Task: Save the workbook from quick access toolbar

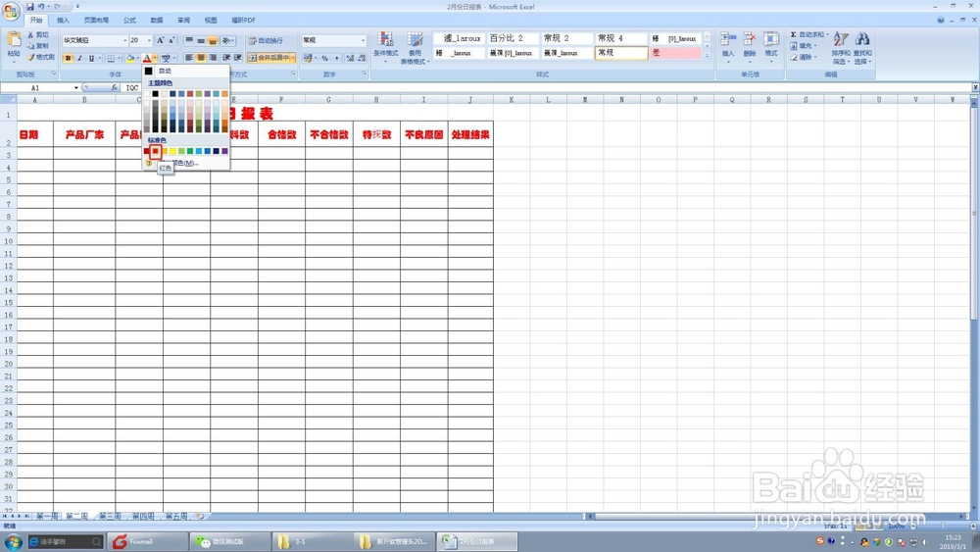Action: 30,6
